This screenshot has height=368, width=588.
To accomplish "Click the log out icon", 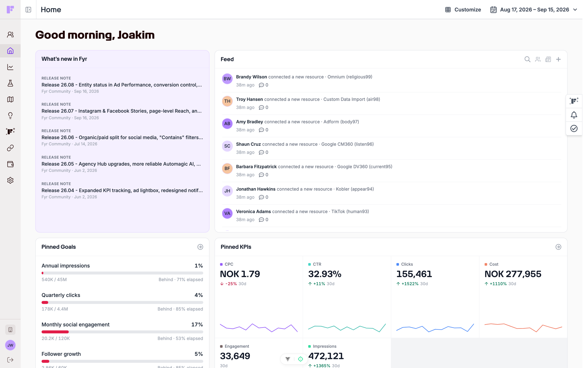I will pyautogui.click(x=10, y=360).
